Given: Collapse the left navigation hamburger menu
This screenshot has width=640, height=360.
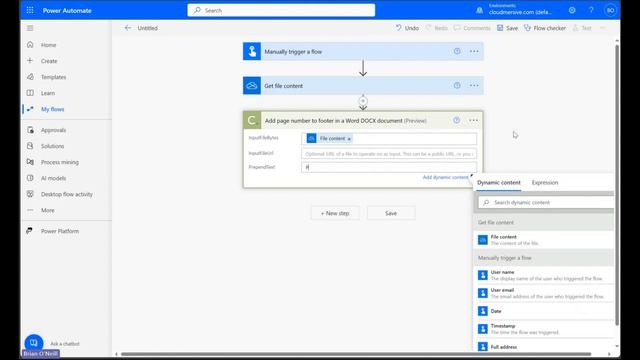Looking at the screenshot, I should coord(30,28).
